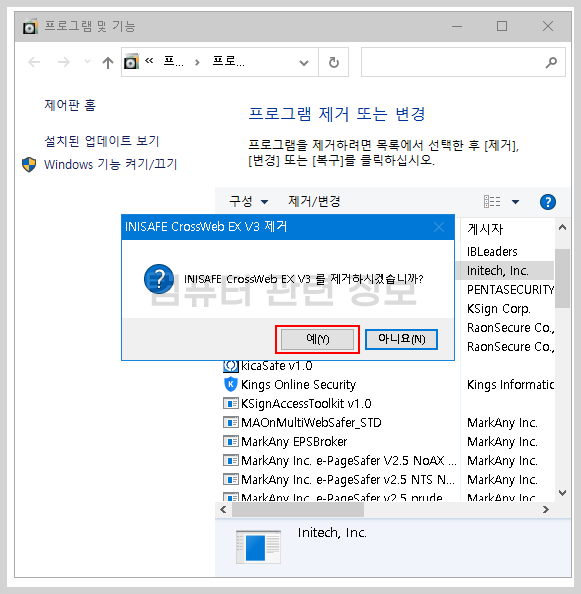Click the MAOnMultiWebSafer_STD icon
The height and width of the screenshot is (594, 581).
231,422
